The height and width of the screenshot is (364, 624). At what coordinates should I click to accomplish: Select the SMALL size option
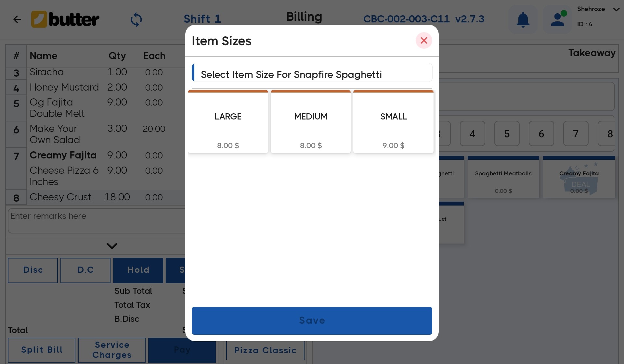393,122
